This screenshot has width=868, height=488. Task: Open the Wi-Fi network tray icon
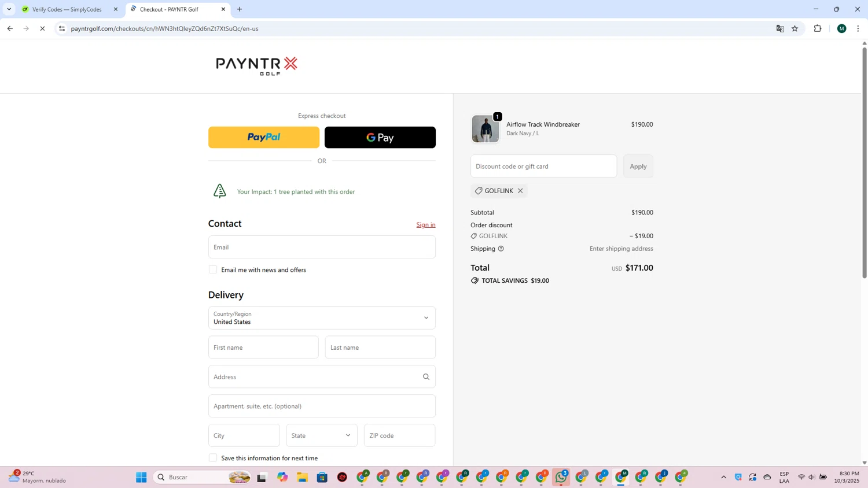(x=801, y=477)
